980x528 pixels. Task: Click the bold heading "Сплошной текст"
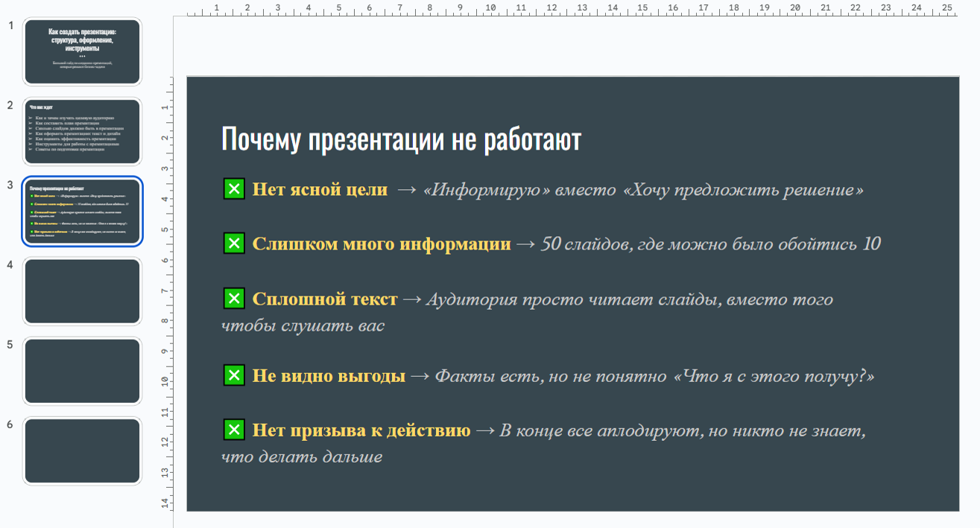324,299
